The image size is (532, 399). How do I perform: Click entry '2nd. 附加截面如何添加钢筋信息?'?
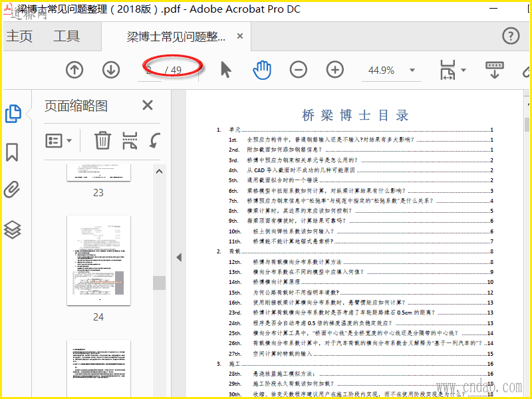coord(361,150)
